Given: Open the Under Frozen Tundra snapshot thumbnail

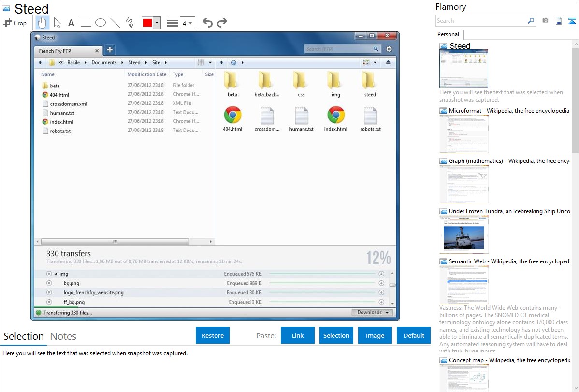Looking at the screenshot, I should [464, 234].
